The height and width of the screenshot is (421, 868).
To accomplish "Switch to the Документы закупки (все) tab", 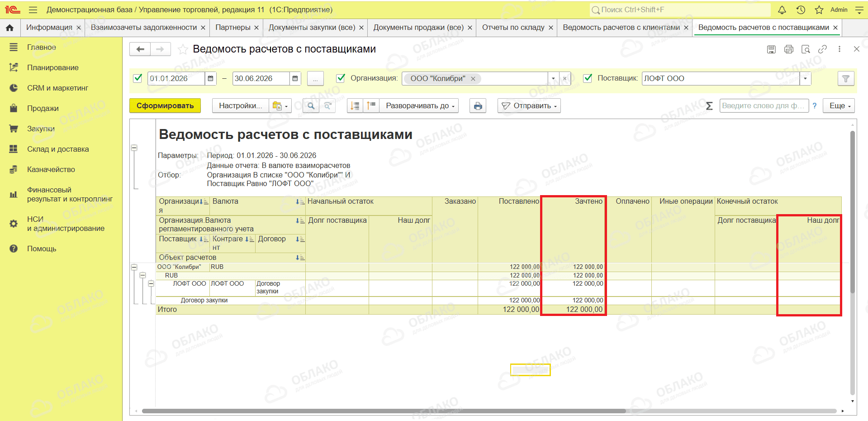I will [x=312, y=28].
